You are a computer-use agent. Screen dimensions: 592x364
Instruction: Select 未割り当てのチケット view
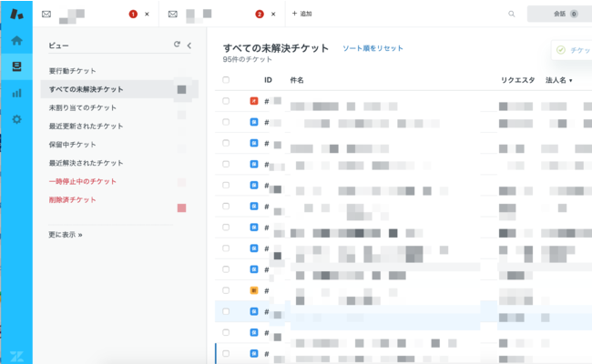(x=86, y=107)
